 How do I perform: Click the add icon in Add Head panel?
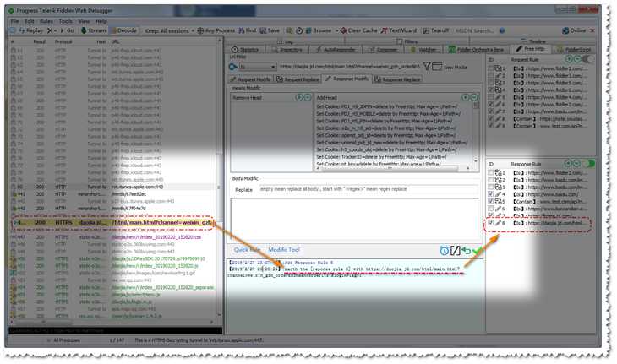tap(466, 97)
